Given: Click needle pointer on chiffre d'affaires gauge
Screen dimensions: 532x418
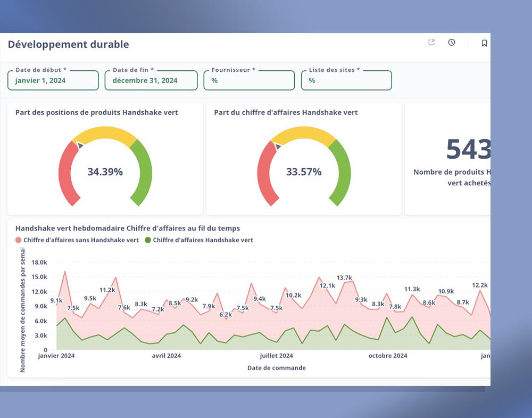Looking at the screenshot, I should (277, 146).
